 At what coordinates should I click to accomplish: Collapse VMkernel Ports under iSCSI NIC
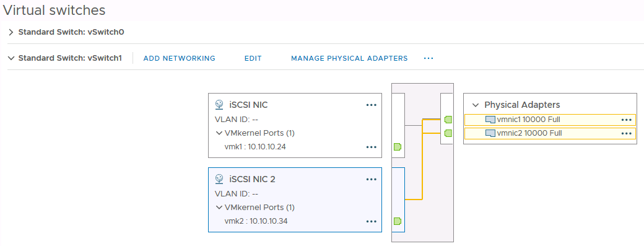click(219, 133)
